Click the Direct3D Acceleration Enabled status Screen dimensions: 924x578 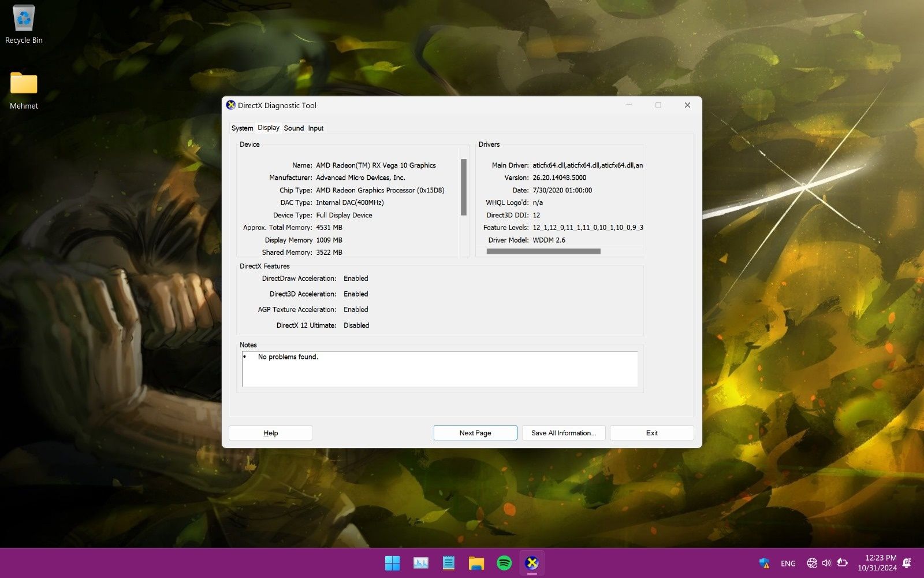(x=356, y=294)
